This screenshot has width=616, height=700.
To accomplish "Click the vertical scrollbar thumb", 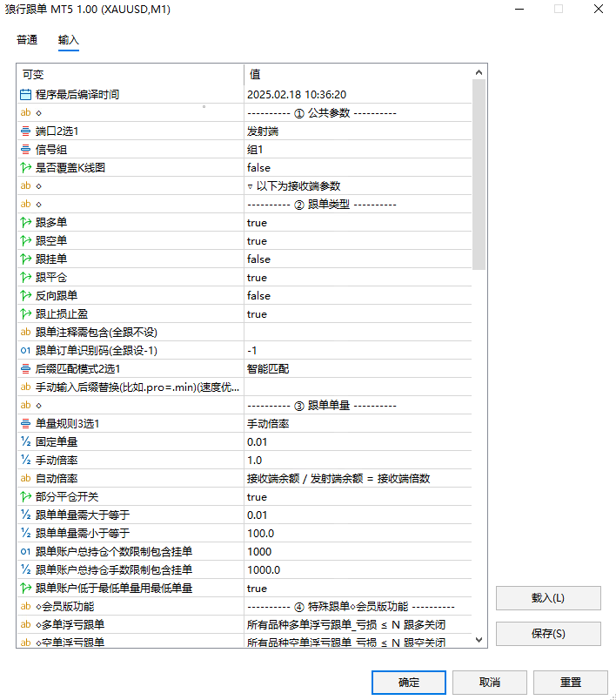I will pyautogui.click(x=479, y=174).
